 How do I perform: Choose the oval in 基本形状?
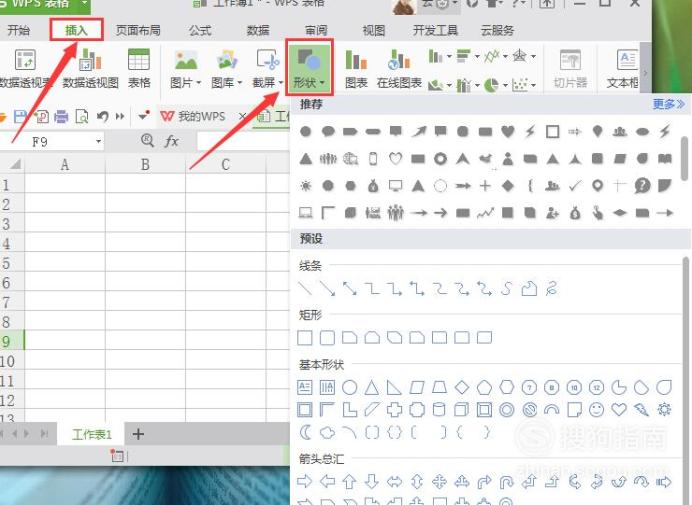tap(350, 387)
